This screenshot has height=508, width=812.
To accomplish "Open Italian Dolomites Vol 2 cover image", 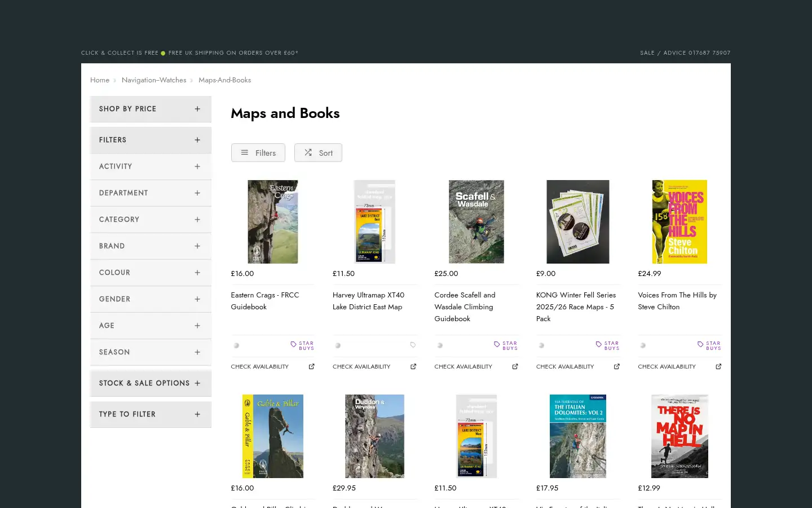I will (x=578, y=436).
